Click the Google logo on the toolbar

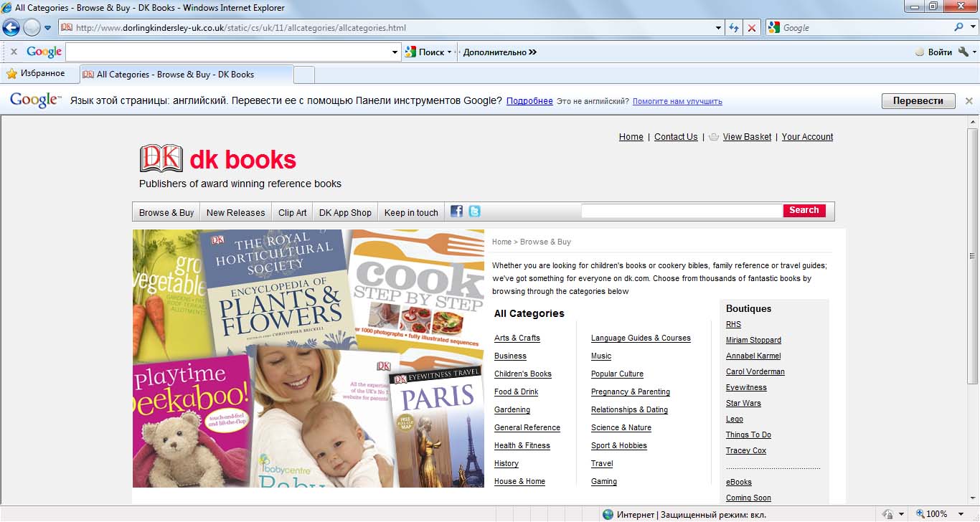pyautogui.click(x=44, y=52)
